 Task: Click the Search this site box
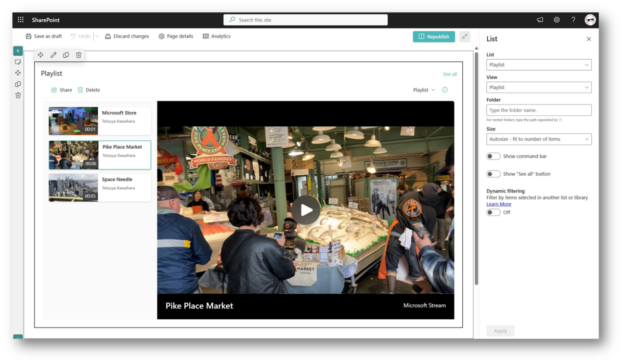pos(306,20)
